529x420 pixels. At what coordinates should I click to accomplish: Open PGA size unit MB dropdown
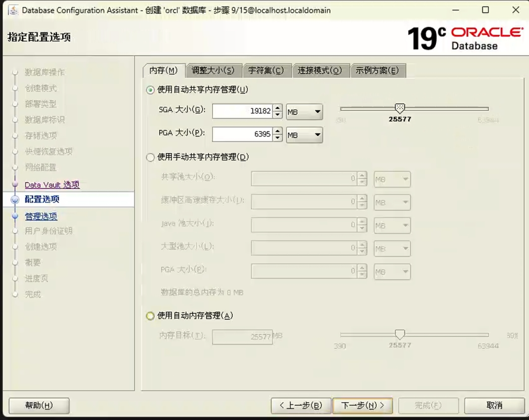tap(304, 135)
